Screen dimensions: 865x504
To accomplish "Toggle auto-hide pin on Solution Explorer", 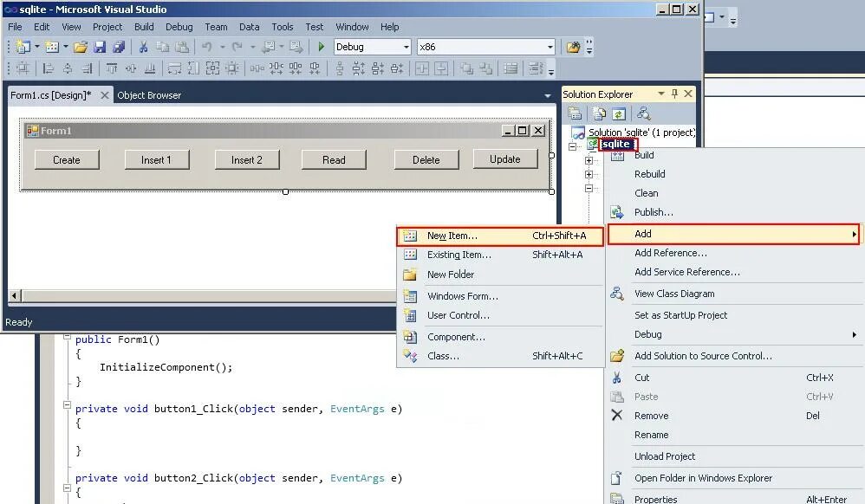I will [x=674, y=94].
